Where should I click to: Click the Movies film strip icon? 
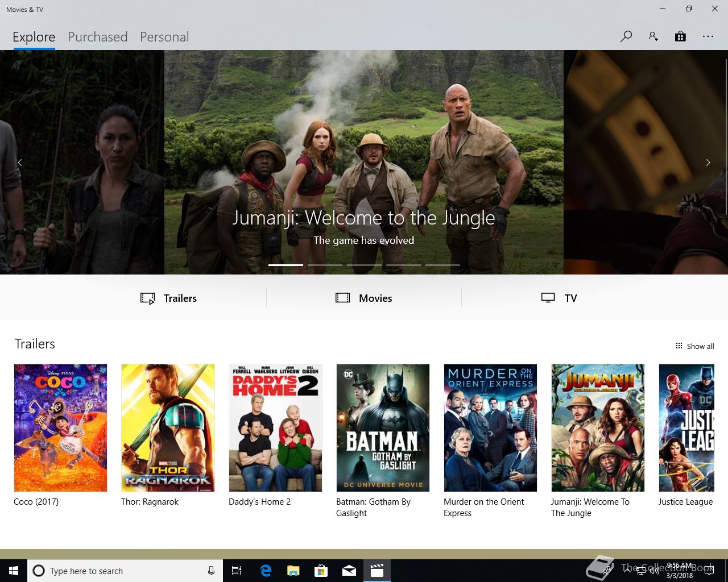[342, 298]
